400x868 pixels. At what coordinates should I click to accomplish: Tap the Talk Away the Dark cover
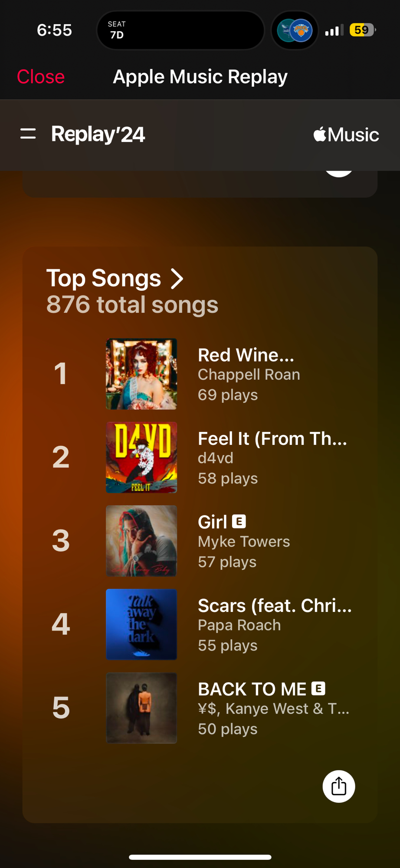[x=141, y=625]
